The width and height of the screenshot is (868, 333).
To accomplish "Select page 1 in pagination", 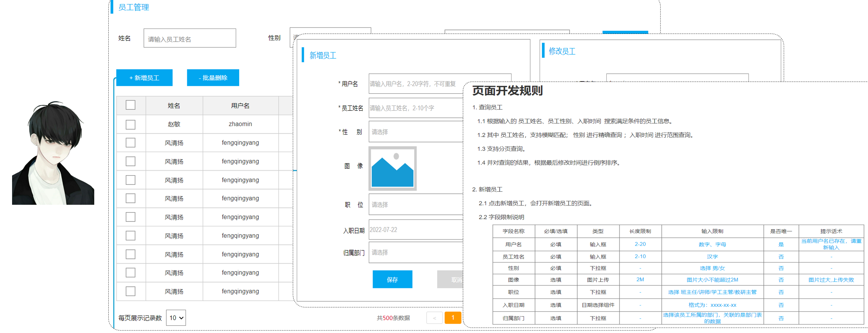I will pos(453,318).
